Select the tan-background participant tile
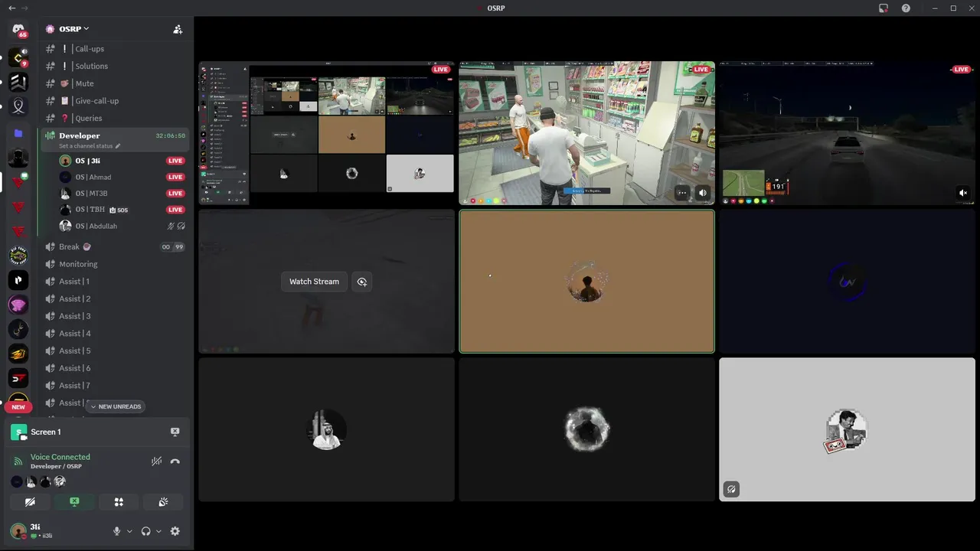Image resolution: width=980 pixels, height=551 pixels. coord(586,282)
